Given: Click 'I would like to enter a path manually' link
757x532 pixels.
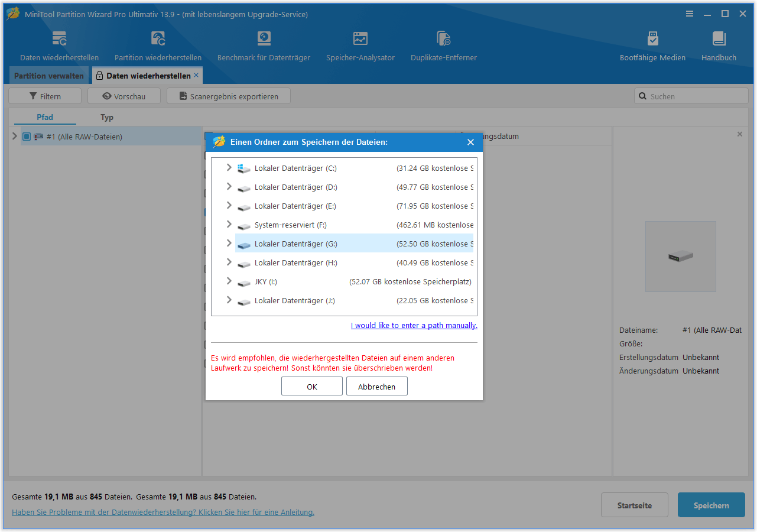Looking at the screenshot, I should coord(414,325).
